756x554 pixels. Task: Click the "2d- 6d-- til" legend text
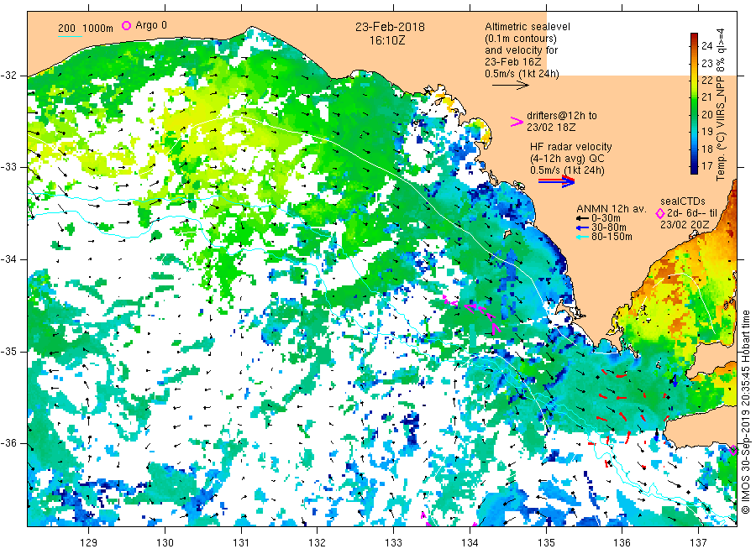692,213
